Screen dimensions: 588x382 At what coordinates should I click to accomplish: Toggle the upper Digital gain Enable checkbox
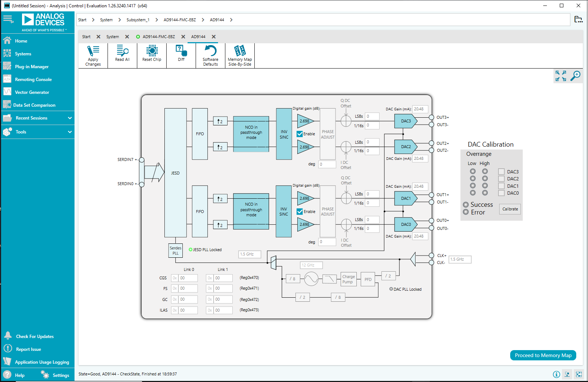pos(300,134)
